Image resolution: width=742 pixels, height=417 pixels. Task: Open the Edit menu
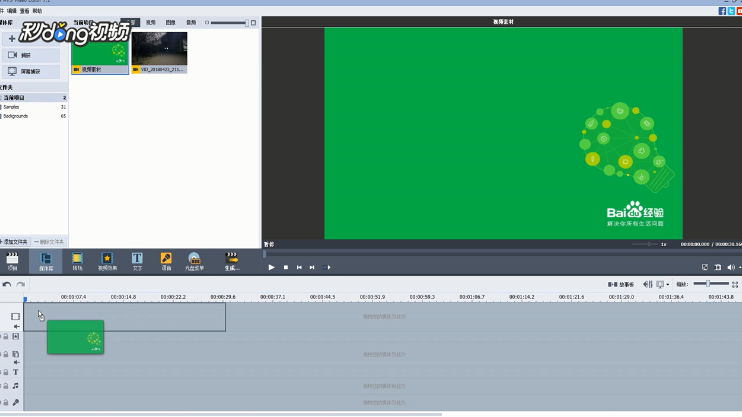(x=12, y=11)
